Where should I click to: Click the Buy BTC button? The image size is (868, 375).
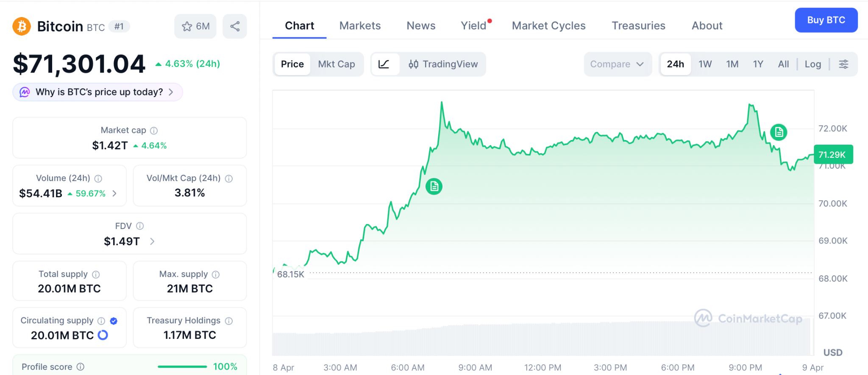pyautogui.click(x=826, y=20)
